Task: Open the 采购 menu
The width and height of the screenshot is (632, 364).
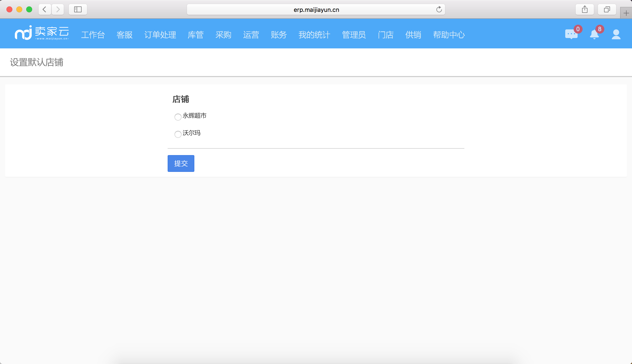Action: coord(223,35)
